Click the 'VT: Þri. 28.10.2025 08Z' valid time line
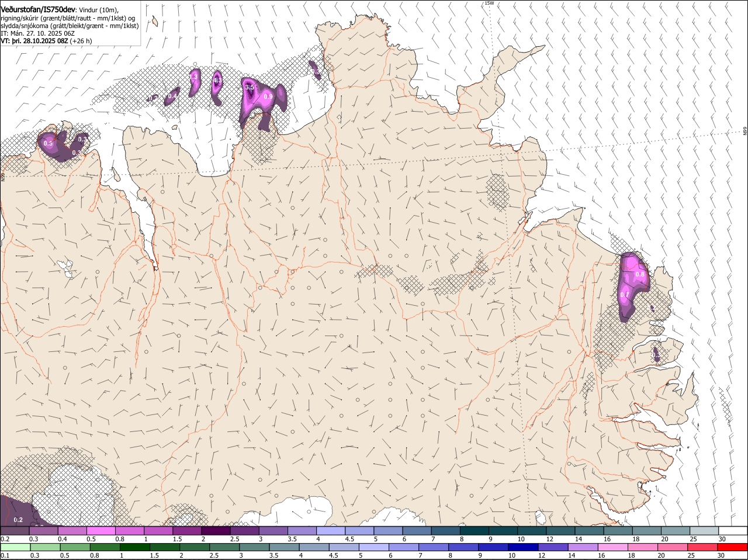The height and width of the screenshot is (560, 748). [x=46, y=42]
